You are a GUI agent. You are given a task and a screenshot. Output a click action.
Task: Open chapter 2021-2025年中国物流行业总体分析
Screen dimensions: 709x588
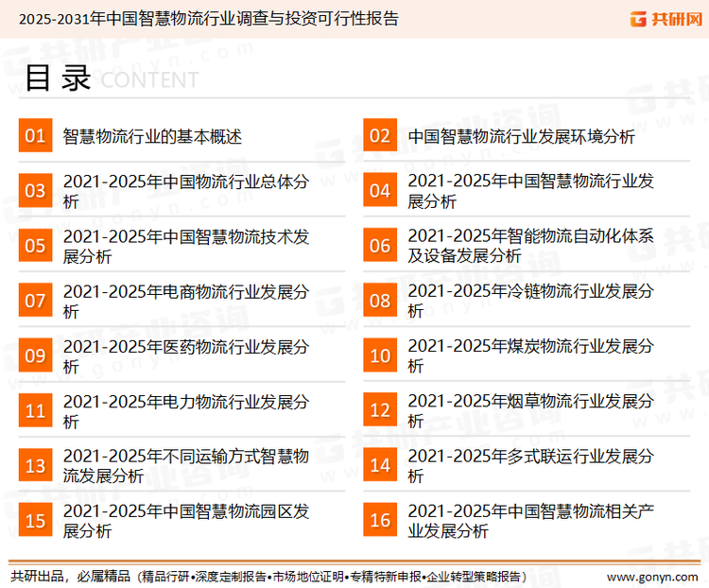(186, 191)
